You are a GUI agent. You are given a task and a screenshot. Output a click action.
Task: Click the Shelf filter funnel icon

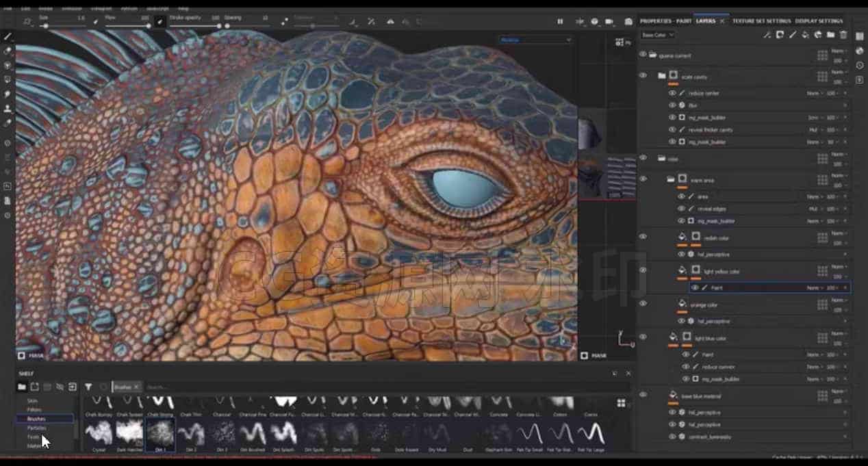pyautogui.click(x=88, y=387)
